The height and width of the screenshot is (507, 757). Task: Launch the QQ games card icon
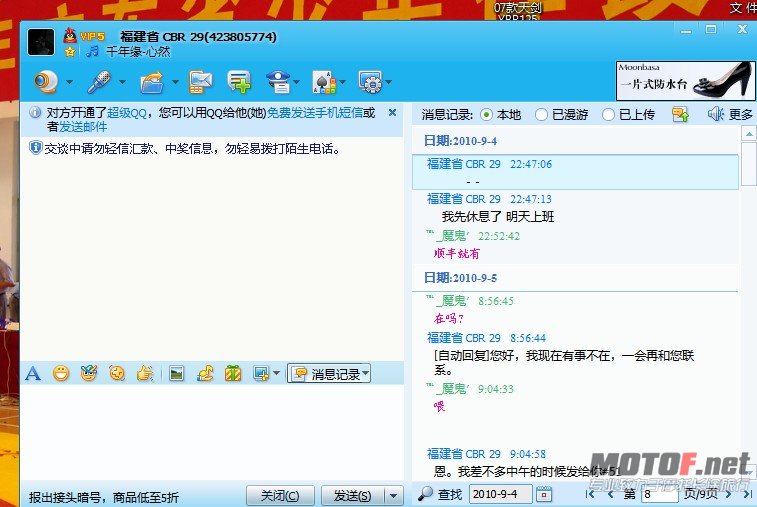point(324,82)
